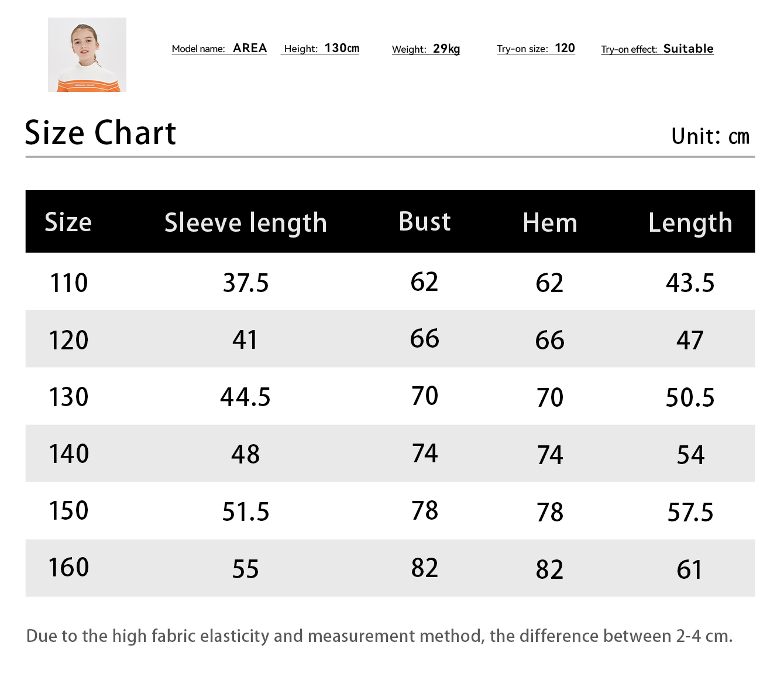Click the Hem column header
The height and width of the screenshot is (680, 784).
click(x=550, y=223)
